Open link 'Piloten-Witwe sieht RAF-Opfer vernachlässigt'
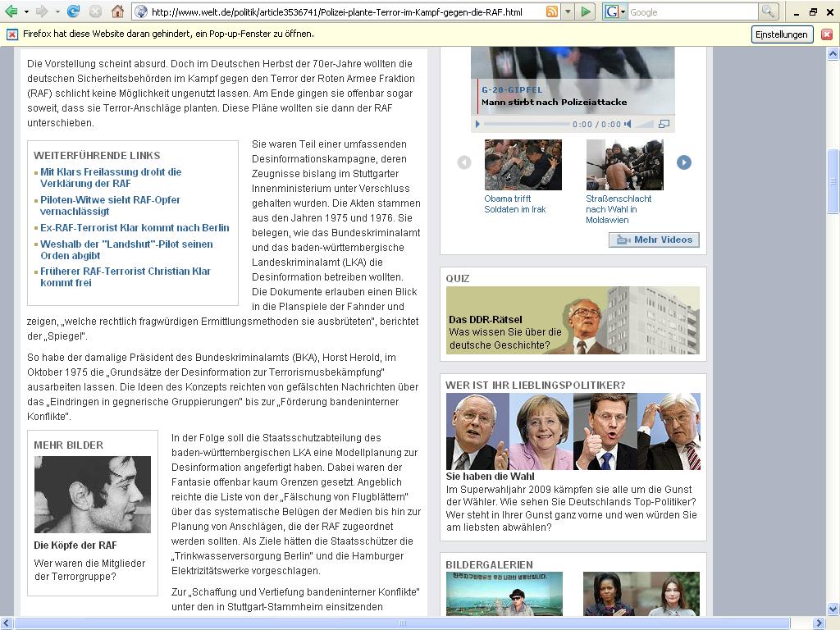This screenshot has height=630, width=840. click(x=110, y=206)
